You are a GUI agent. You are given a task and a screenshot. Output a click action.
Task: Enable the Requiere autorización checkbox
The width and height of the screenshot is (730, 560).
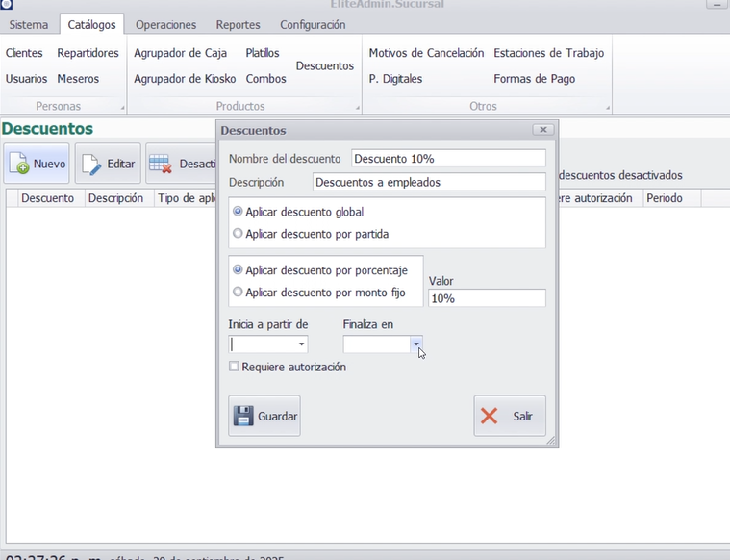click(234, 367)
